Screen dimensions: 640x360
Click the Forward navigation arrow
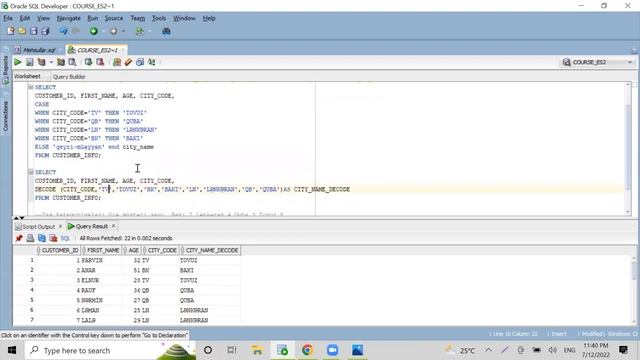[x=113, y=31]
